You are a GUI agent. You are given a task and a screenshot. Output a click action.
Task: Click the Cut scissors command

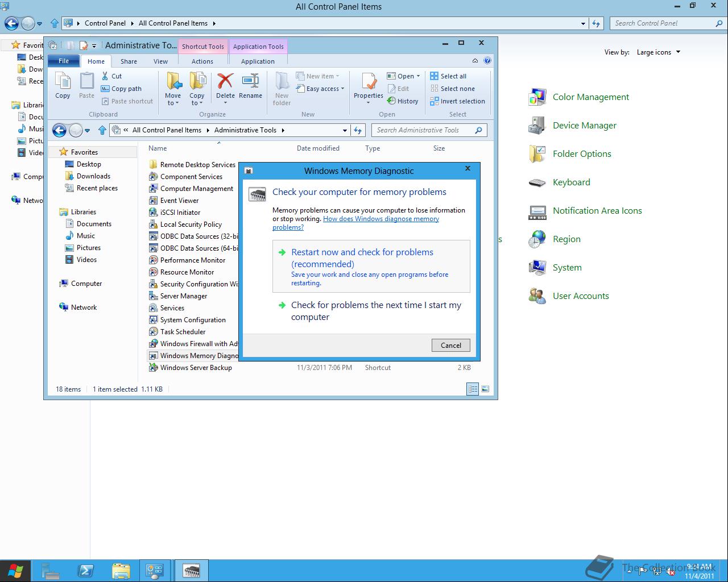tap(111, 76)
